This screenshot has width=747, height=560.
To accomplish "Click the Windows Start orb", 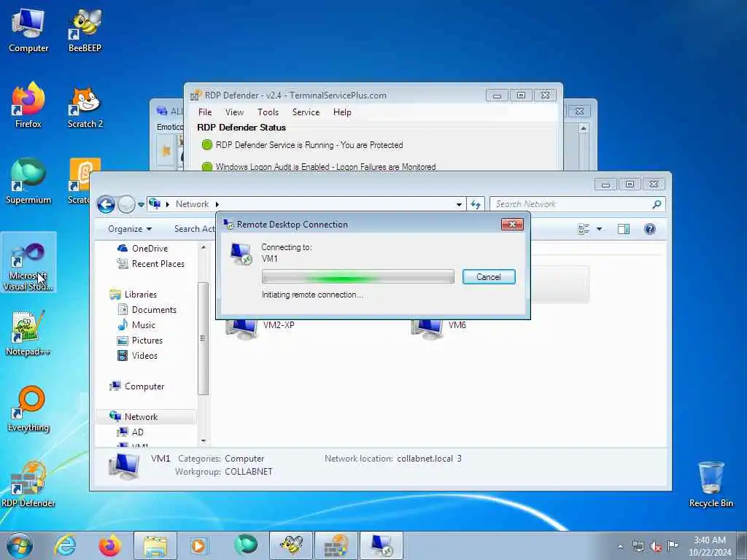I will pyautogui.click(x=20, y=545).
